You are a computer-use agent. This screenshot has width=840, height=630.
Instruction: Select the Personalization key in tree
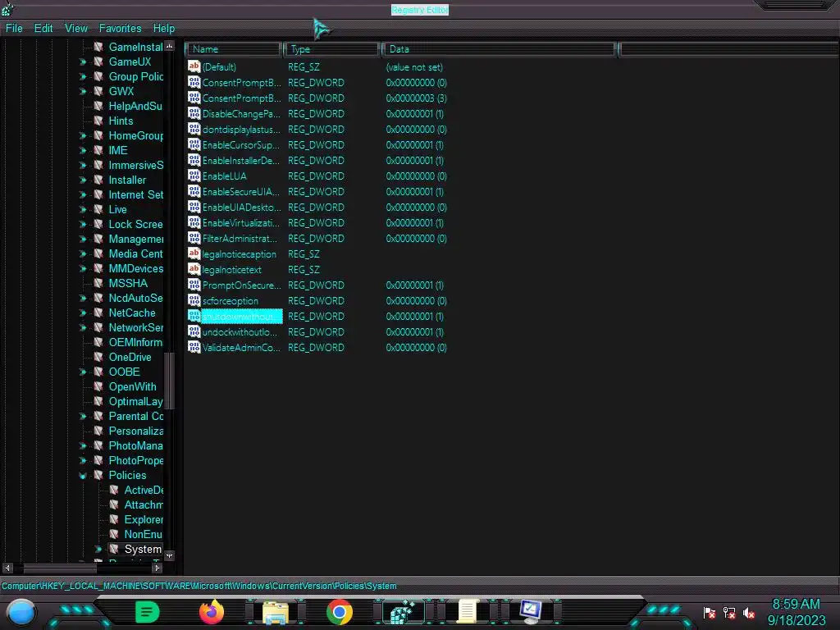[x=136, y=431]
